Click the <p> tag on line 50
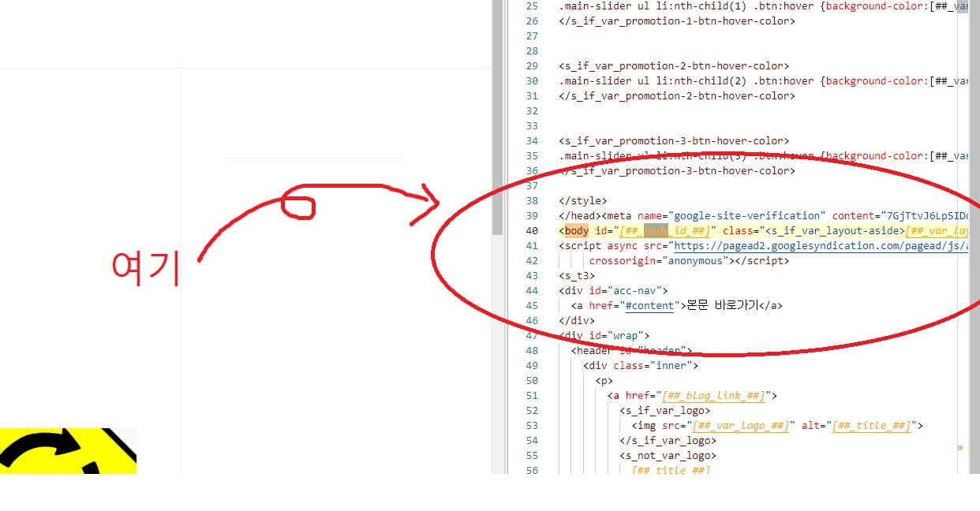This screenshot has width=980, height=511. (604, 381)
